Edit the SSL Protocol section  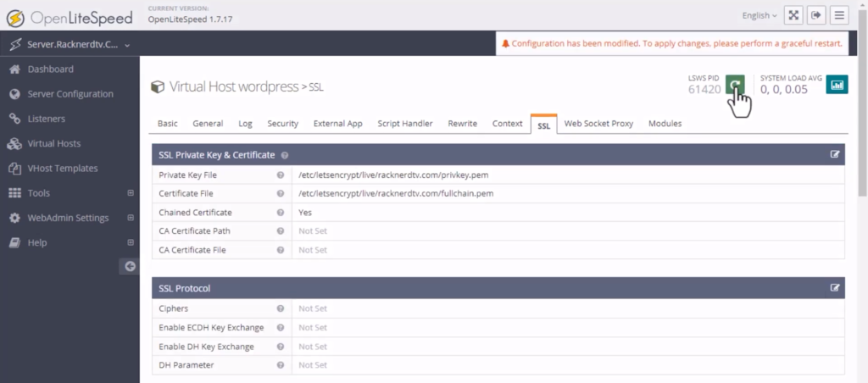point(835,288)
